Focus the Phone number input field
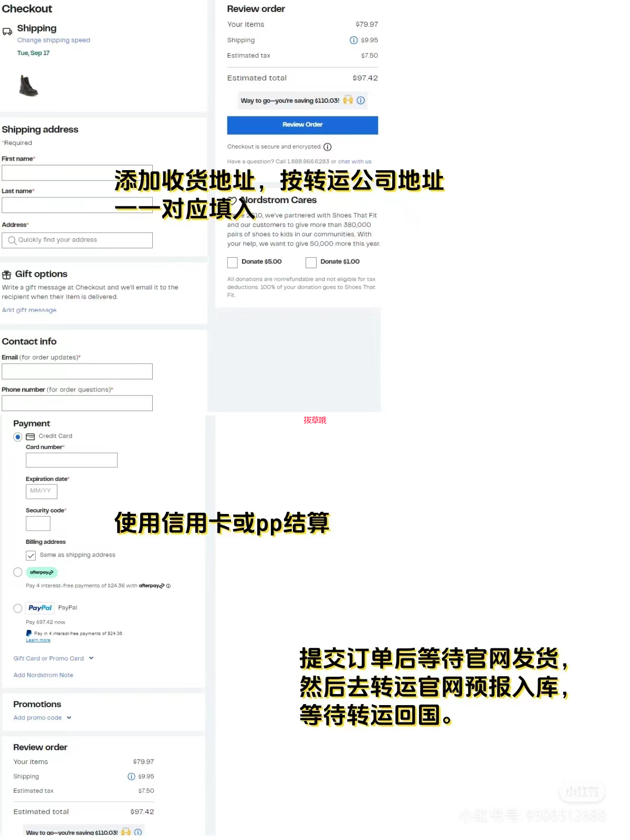 77,403
